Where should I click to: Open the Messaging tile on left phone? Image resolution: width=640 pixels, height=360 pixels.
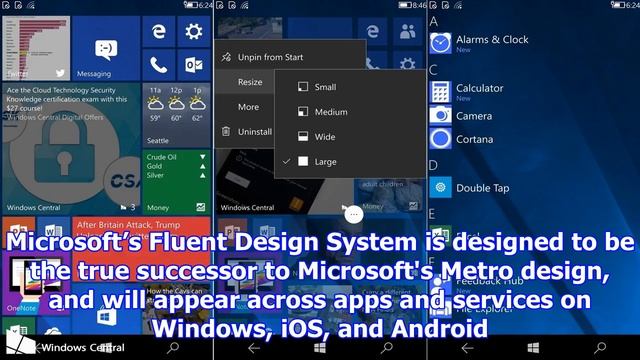click(x=106, y=48)
